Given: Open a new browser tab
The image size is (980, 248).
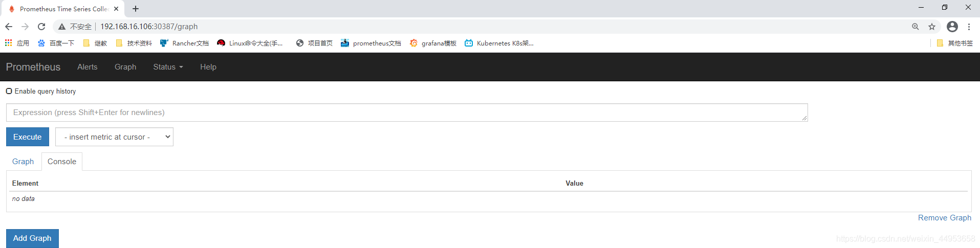Looking at the screenshot, I should coord(136,9).
